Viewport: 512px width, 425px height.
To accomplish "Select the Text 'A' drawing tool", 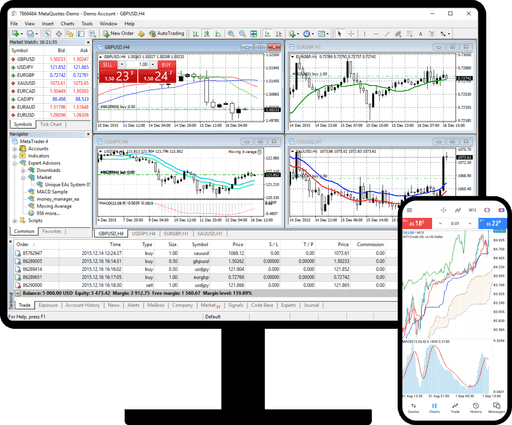I will click(x=420, y=34).
